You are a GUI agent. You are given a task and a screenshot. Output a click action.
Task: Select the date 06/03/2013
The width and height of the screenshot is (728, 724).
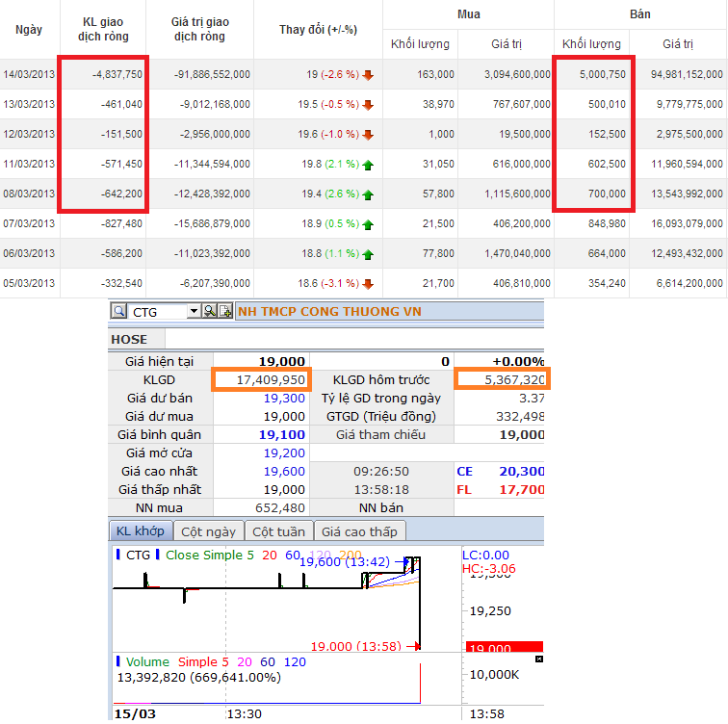29,253
